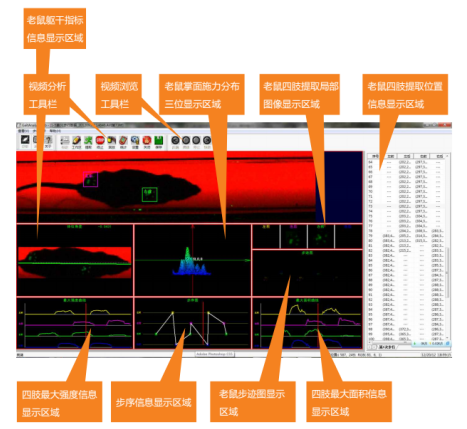Image resolution: width=467 pixels, height=429 pixels.
Task: Click the up arrow at the table scrollbar top
Action: click(x=448, y=156)
